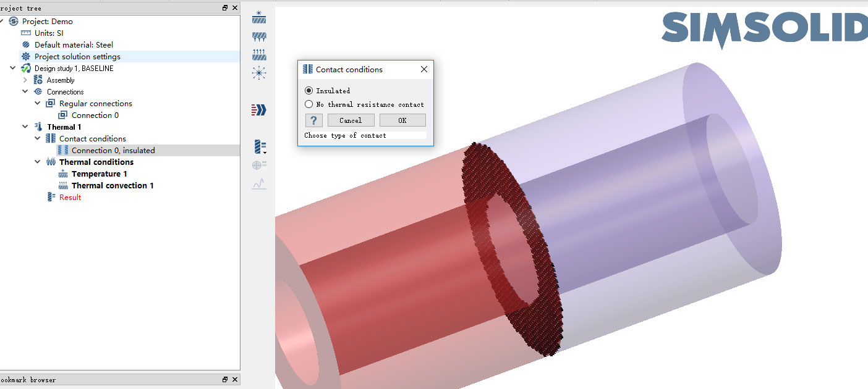Click the volumetric heat source icon
The image size is (868, 389).
coord(259,73)
